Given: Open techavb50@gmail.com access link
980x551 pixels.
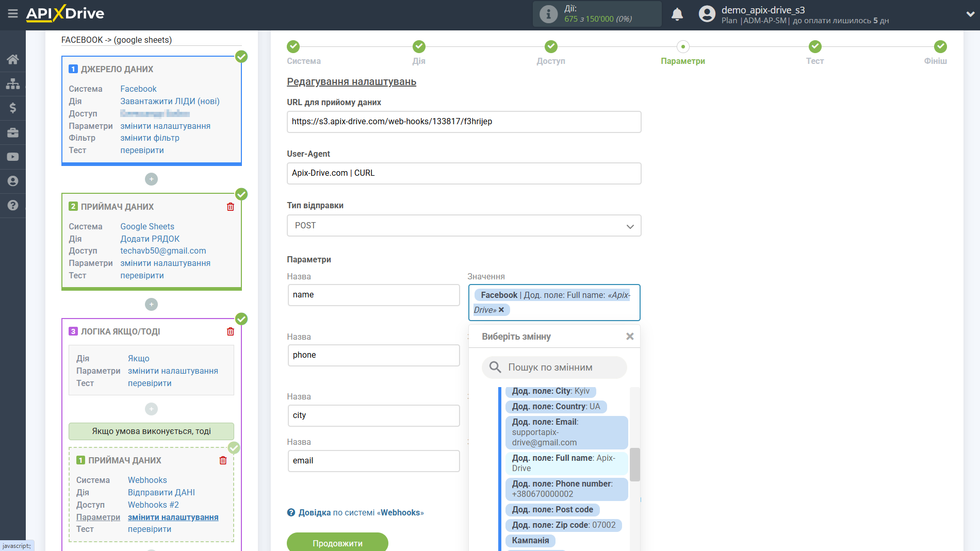Looking at the screenshot, I should pyautogui.click(x=163, y=251).
